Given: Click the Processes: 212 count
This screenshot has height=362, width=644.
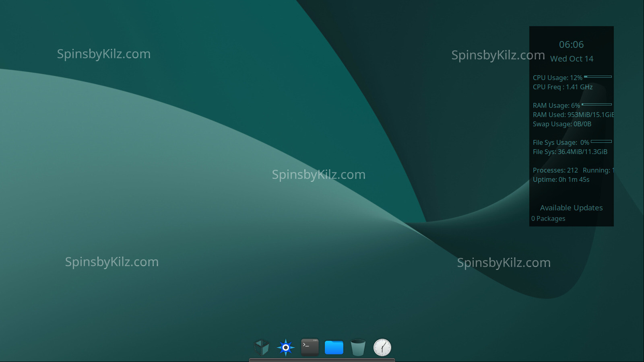Looking at the screenshot, I should 555,170.
